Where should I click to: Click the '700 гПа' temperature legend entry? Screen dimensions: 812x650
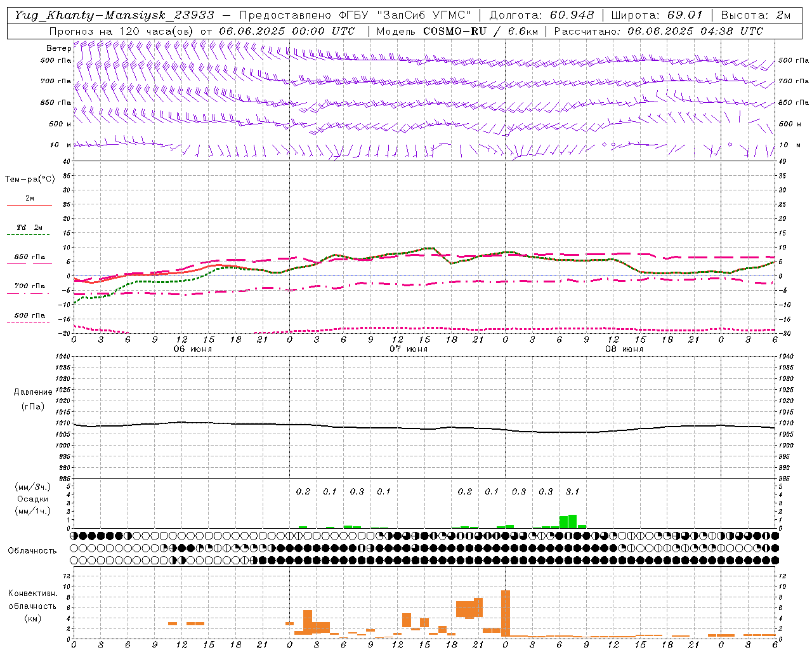pos(30,286)
